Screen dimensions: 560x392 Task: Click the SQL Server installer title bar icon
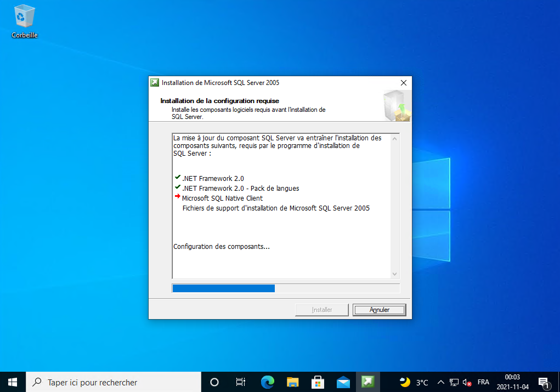155,83
